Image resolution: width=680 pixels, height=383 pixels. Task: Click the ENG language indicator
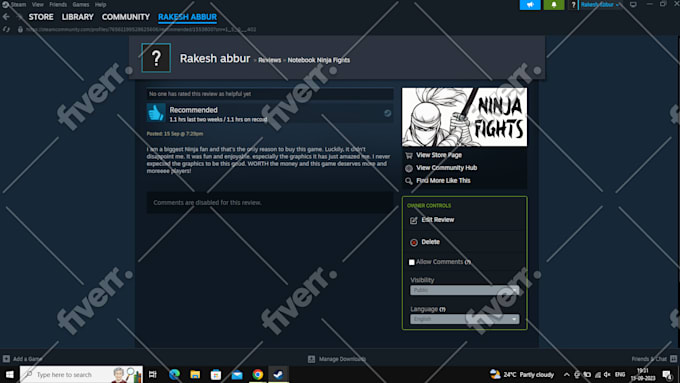(x=620, y=374)
